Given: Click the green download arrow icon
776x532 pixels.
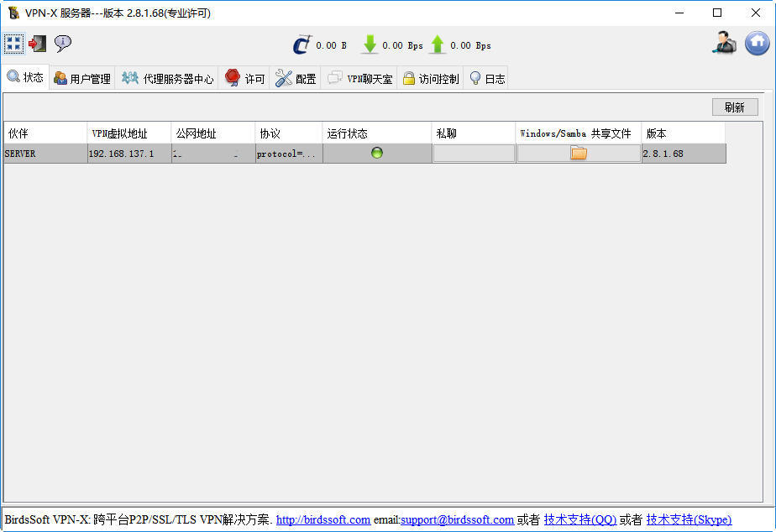Looking at the screenshot, I should point(370,44).
